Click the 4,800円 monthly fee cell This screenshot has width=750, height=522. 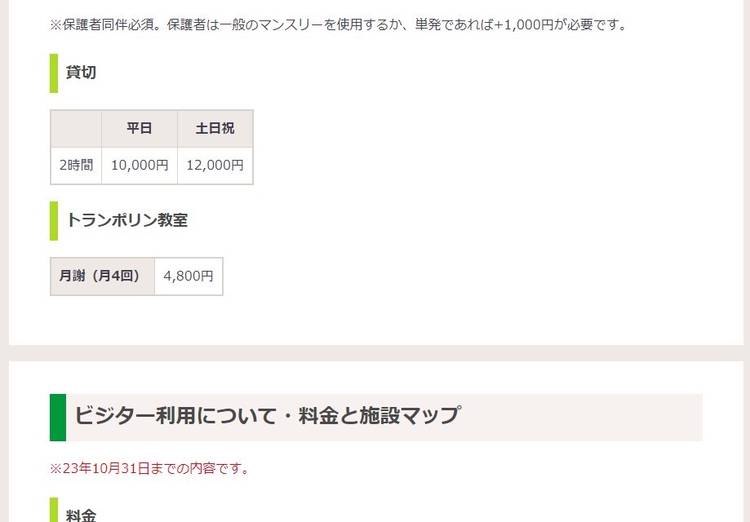point(188,276)
